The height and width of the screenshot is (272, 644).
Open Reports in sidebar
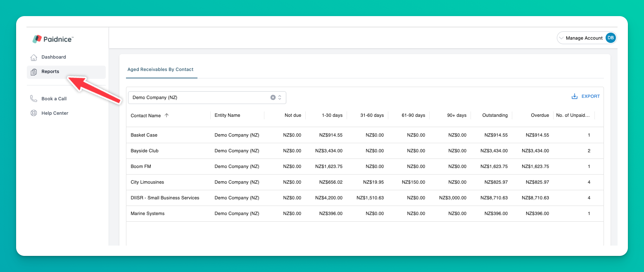[x=66, y=72]
